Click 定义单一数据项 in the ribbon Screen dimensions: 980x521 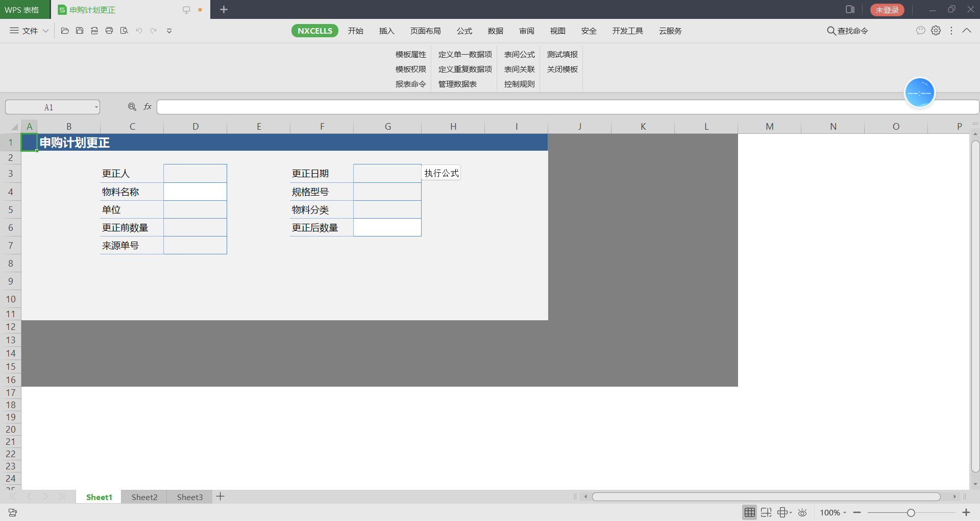tap(465, 54)
